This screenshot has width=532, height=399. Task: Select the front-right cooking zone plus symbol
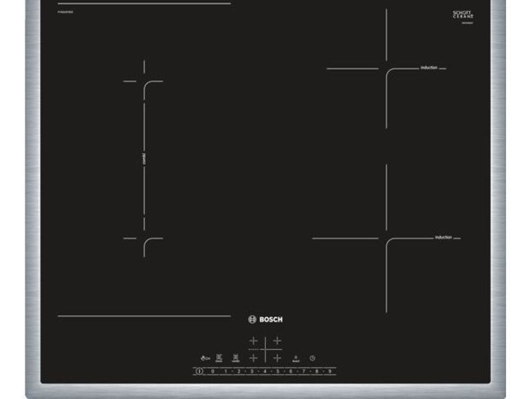[277, 358]
